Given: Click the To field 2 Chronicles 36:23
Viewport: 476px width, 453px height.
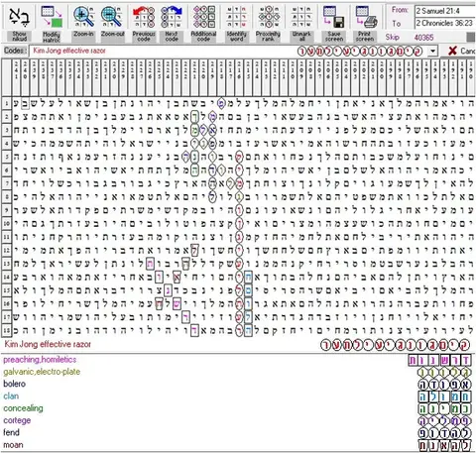Looking at the screenshot, I should [x=445, y=23].
